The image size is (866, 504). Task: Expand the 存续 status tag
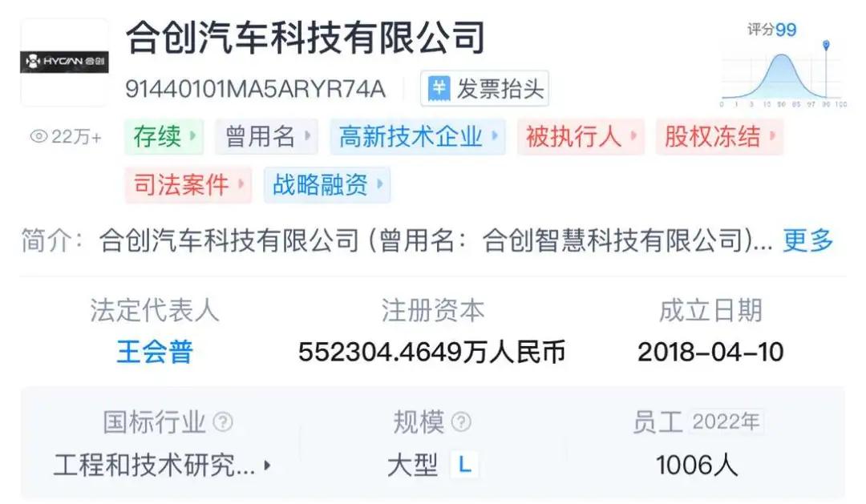pos(164,136)
